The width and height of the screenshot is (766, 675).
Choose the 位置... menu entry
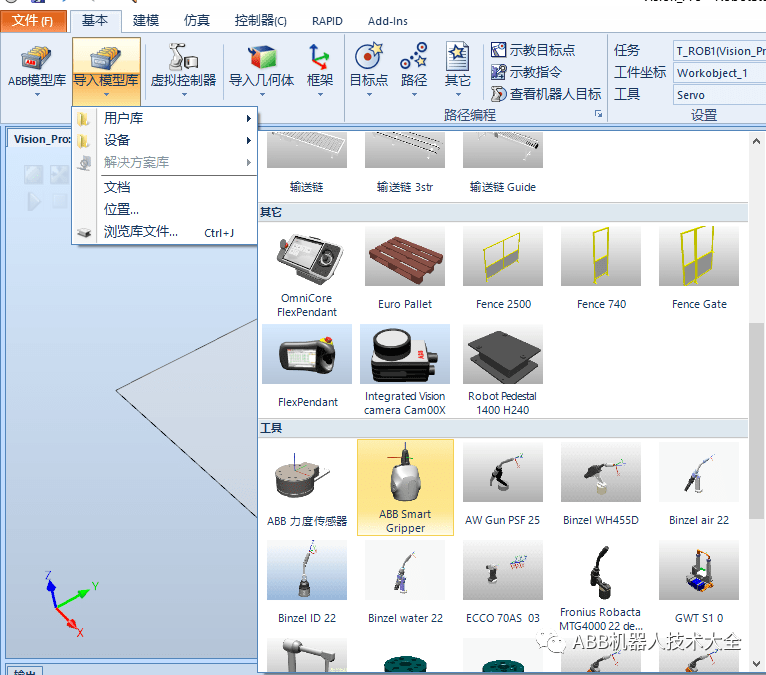tap(165, 209)
